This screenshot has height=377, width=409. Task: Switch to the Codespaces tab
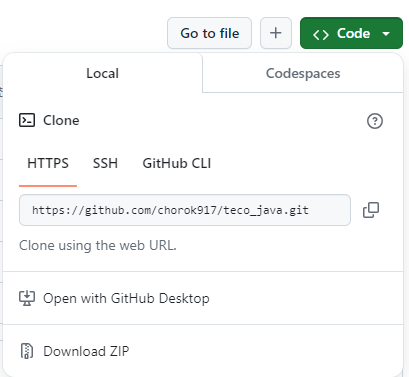(x=303, y=73)
